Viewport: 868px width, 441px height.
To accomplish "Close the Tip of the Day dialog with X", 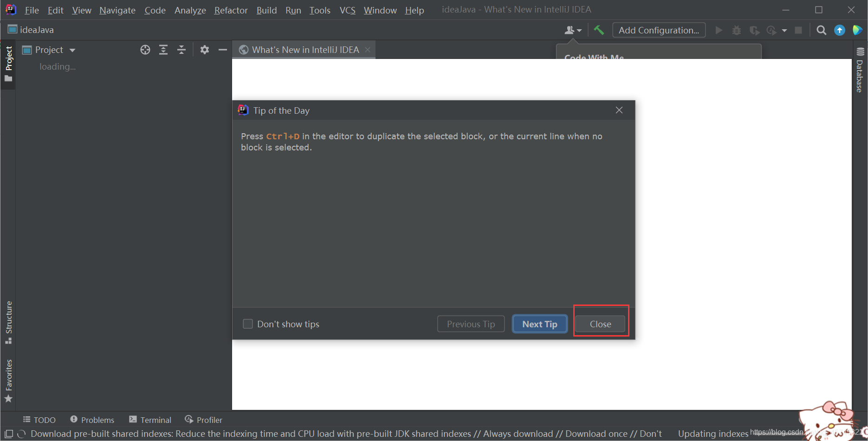I will tap(619, 110).
